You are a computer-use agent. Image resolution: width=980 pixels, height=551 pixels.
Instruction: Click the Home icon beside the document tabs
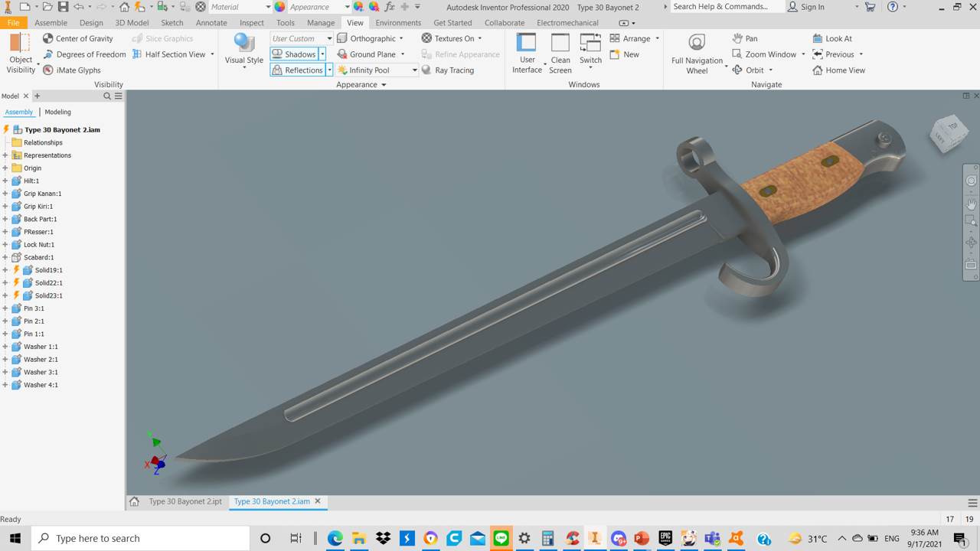pyautogui.click(x=134, y=502)
